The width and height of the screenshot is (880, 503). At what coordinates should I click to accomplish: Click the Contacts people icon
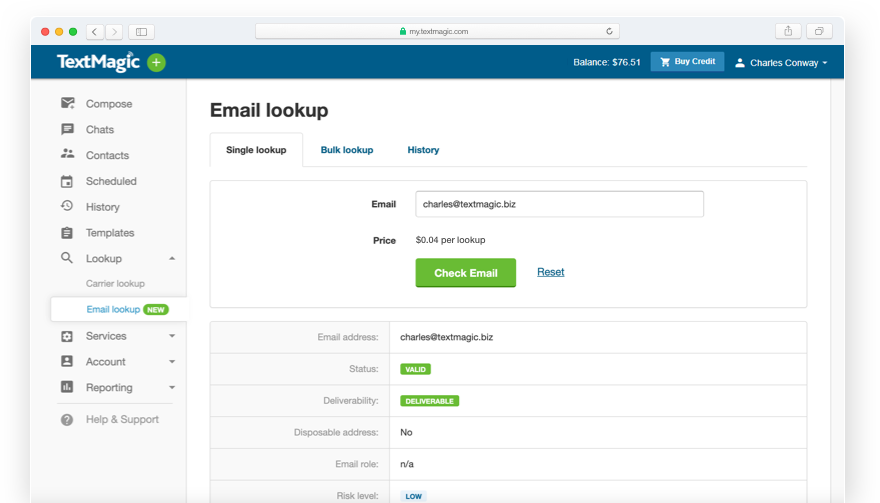(x=67, y=153)
